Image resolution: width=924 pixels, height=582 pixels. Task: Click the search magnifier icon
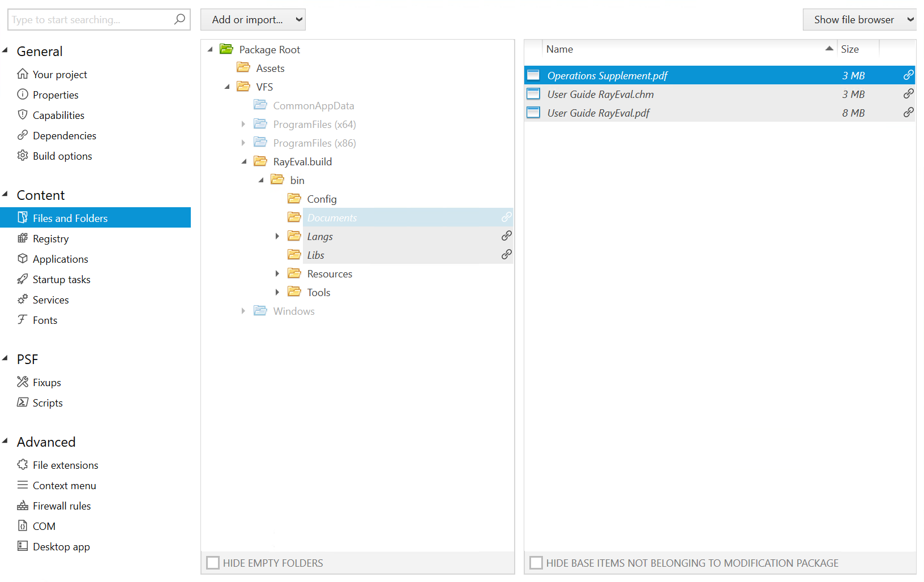pyautogui.click(x=179, y=19)
